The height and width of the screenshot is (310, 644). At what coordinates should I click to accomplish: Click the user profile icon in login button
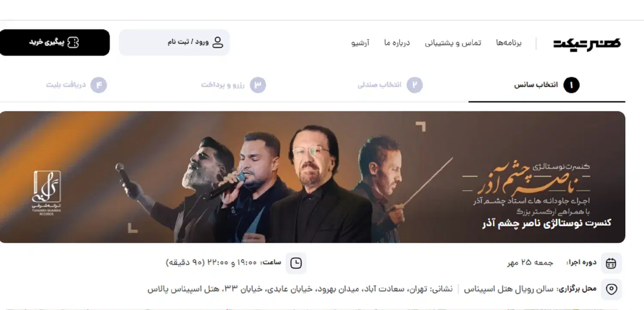[218, 42]
